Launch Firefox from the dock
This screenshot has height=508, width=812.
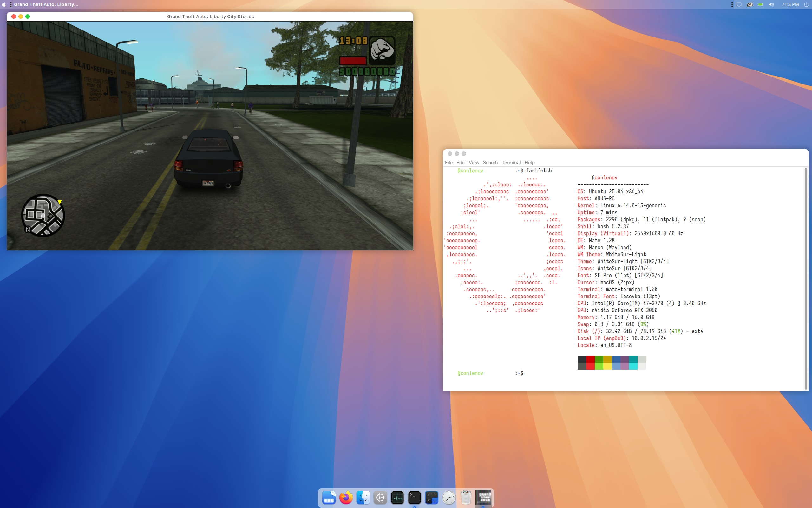click(346, 498)
